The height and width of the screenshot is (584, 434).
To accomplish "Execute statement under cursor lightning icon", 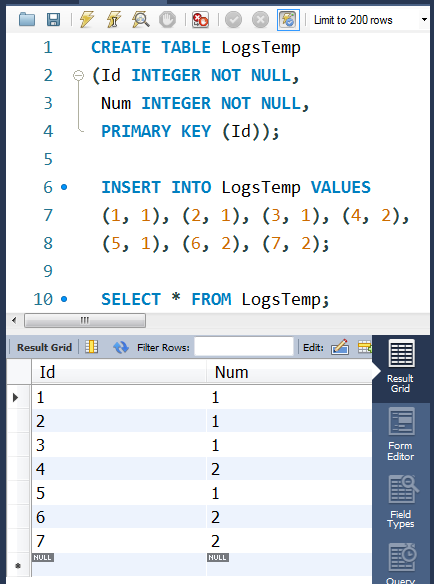I will click(114, 19).
